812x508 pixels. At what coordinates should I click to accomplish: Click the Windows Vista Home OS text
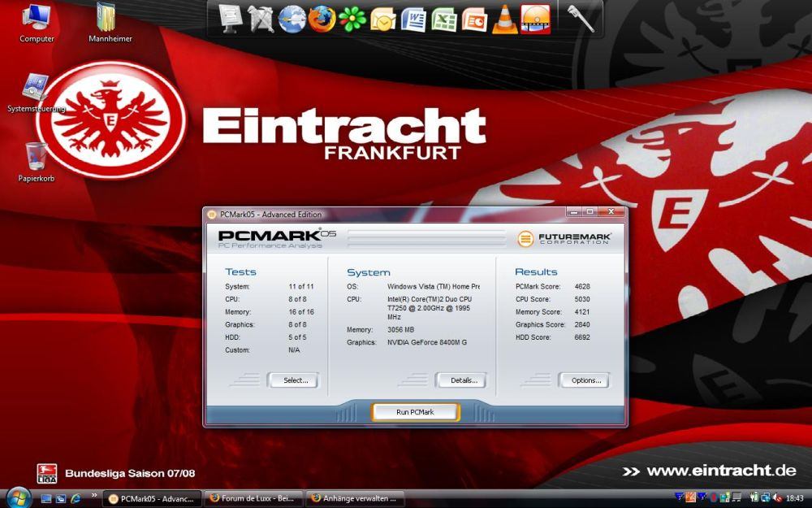point(433,286)
